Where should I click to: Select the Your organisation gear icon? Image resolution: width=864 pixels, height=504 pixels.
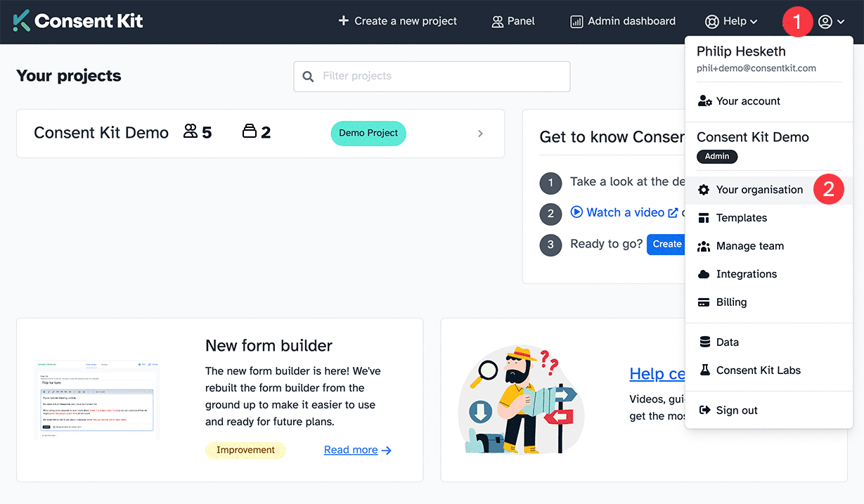[702, 189]
